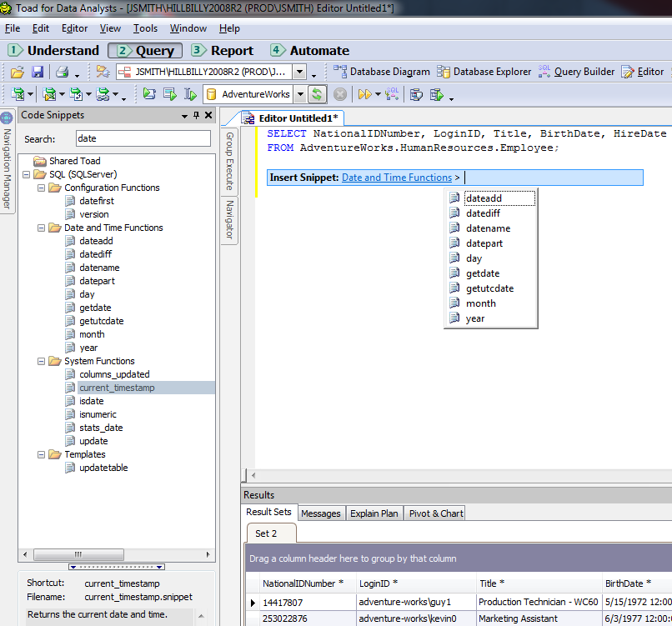This screenshot has height=626, width=672.
Task: Click the first export-to-Excel toolbar icon
Action: (x=18, y=94)
